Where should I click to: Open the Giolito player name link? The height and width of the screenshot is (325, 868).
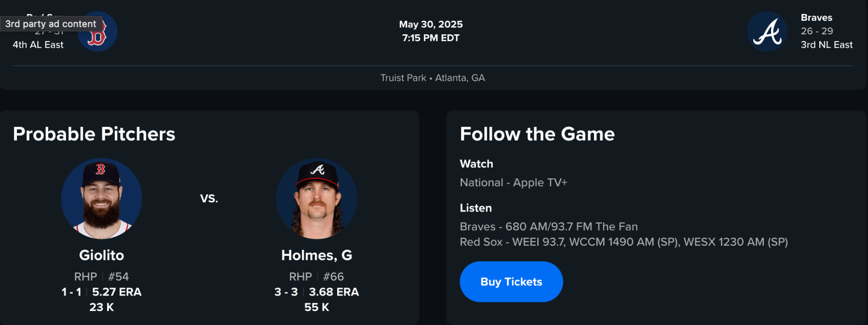pos(101,255)
